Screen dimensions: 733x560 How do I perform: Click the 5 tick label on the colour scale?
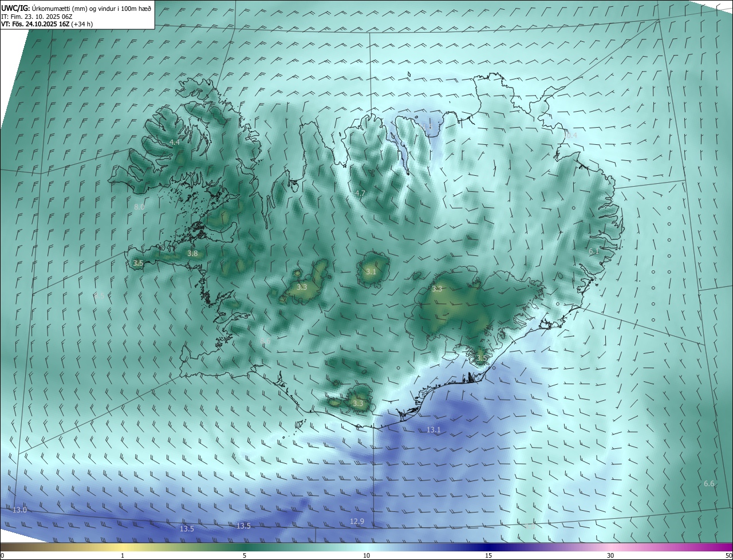[245, 555]
